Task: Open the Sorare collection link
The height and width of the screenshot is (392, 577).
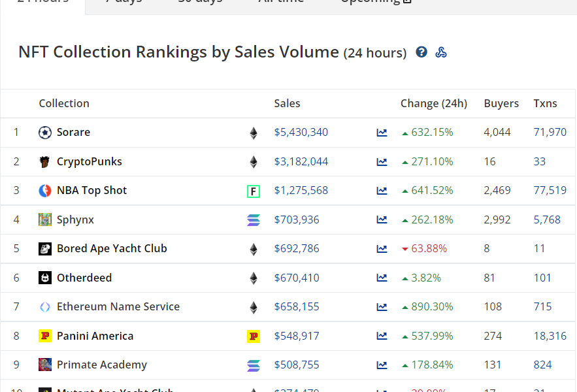Action: 73,132
